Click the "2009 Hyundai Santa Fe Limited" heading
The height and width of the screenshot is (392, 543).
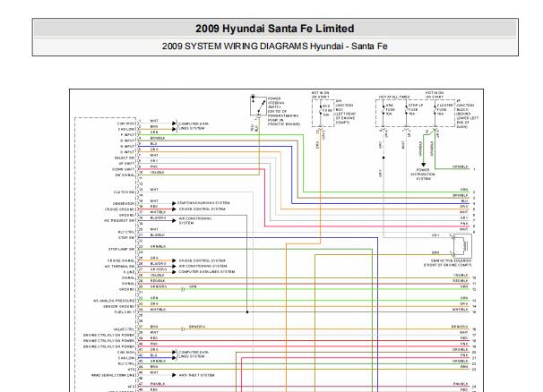click(274, 29)
